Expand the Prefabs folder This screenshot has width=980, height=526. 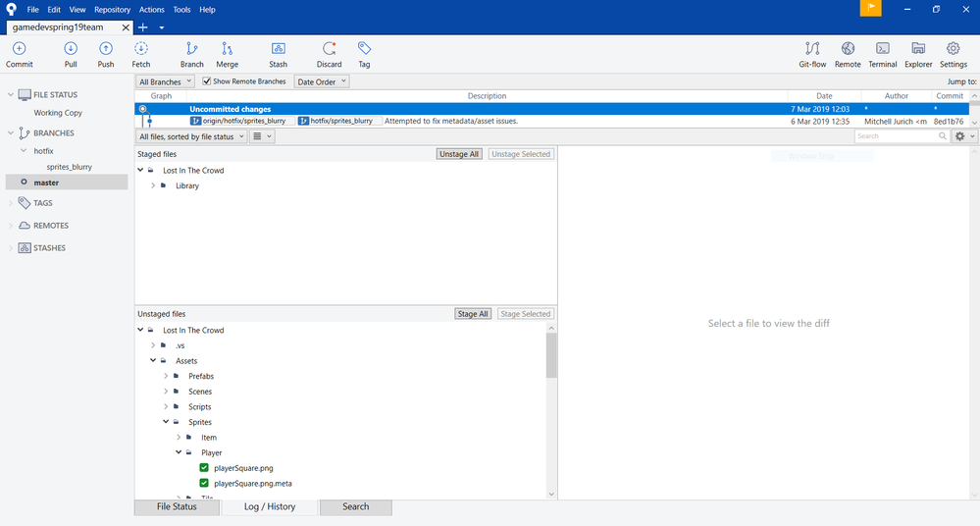[166, 376]
